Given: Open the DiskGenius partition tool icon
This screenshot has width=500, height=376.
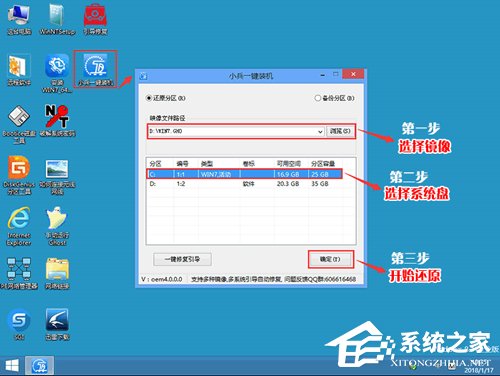Looking at the screenshot, I should 19,175.
